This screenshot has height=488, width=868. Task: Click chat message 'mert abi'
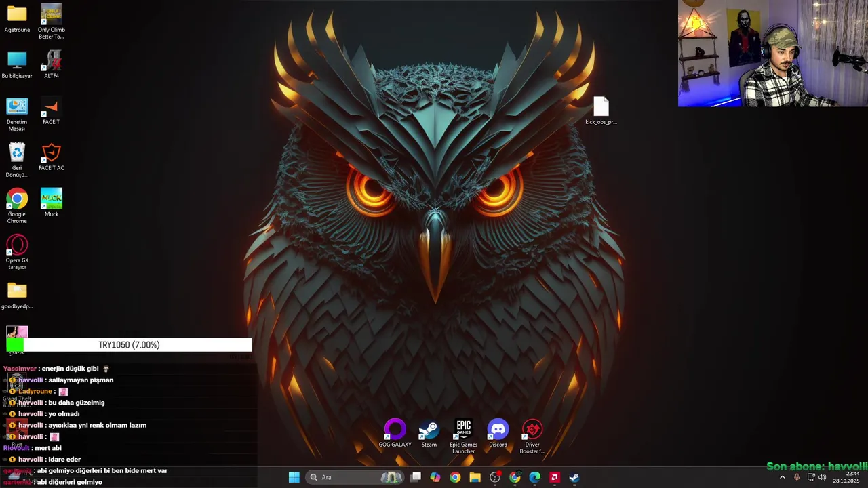point(48,448)
